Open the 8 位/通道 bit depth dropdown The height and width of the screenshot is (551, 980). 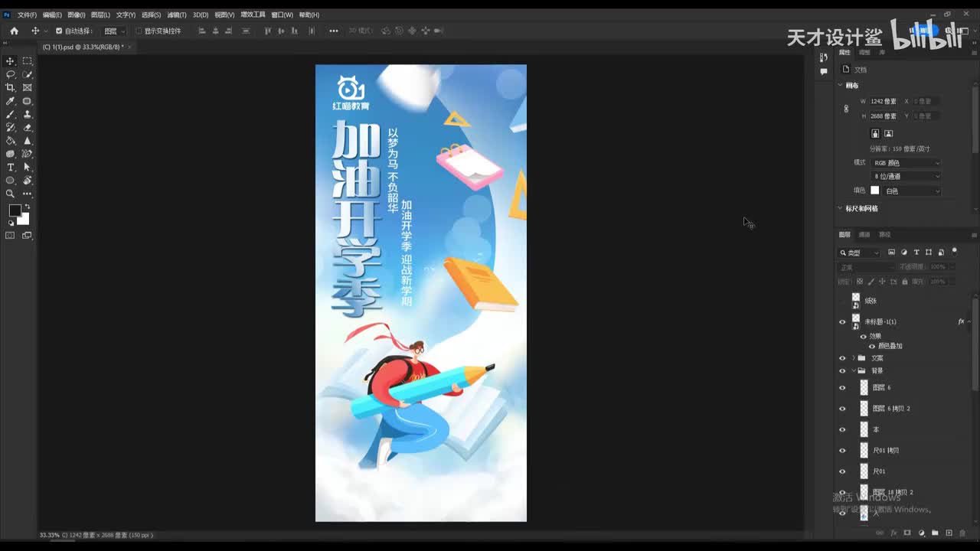(x=906, y=177)
